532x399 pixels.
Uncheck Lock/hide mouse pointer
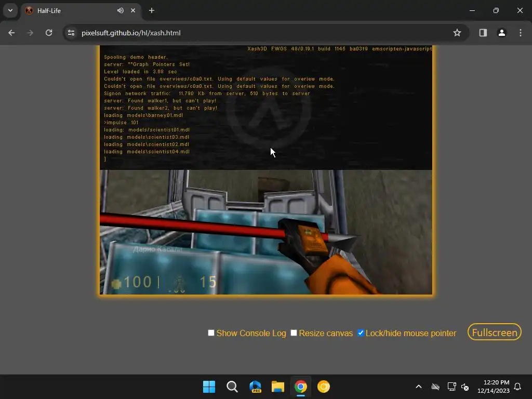pos(361,333)
